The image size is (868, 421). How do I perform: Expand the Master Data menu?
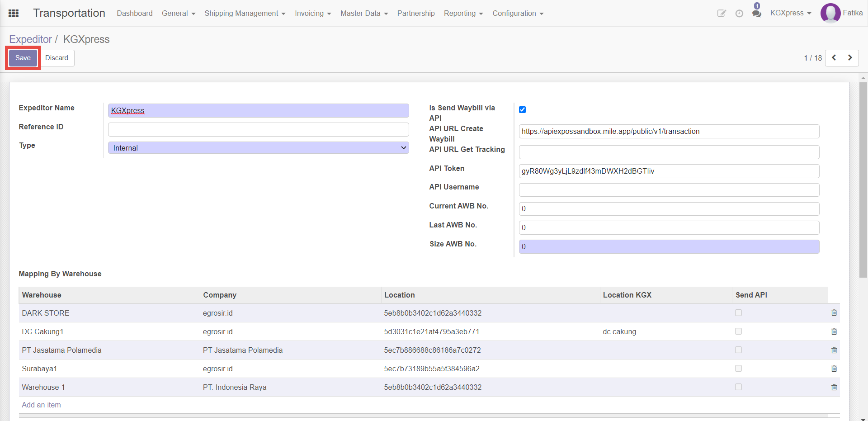click(x=364, y=13)
